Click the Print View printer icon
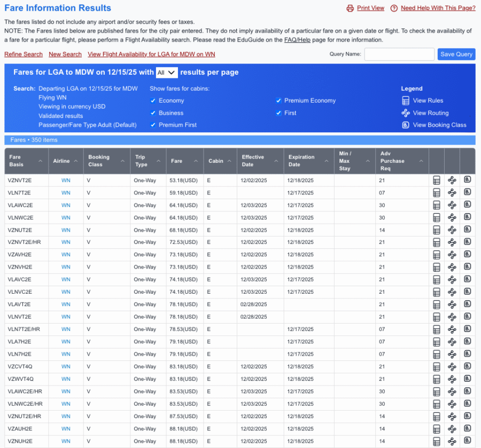 click(x=351, y=8)
